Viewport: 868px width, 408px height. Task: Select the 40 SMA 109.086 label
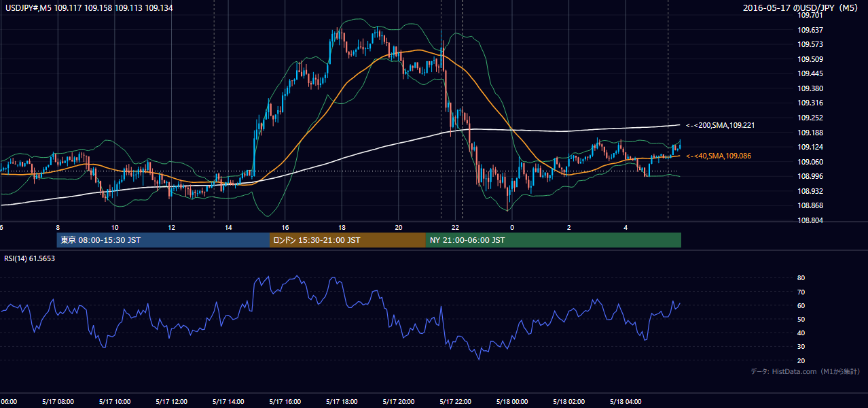[x=719, y=156]
